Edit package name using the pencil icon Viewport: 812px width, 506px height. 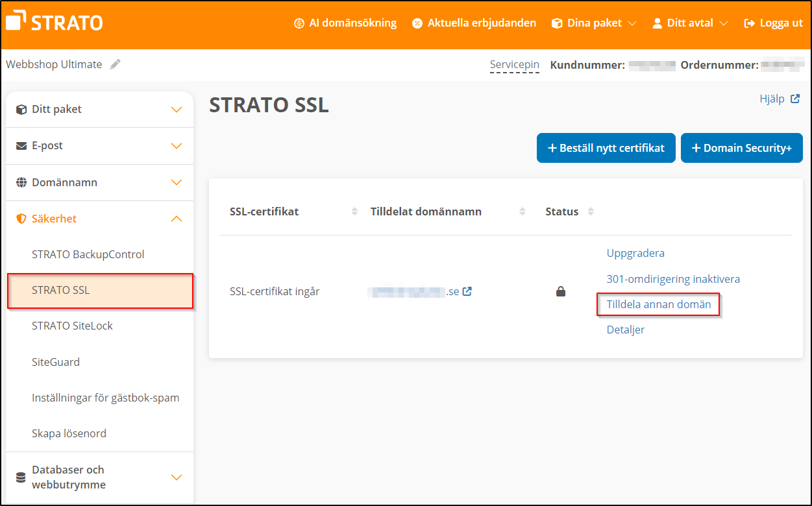tap(115, 64)
